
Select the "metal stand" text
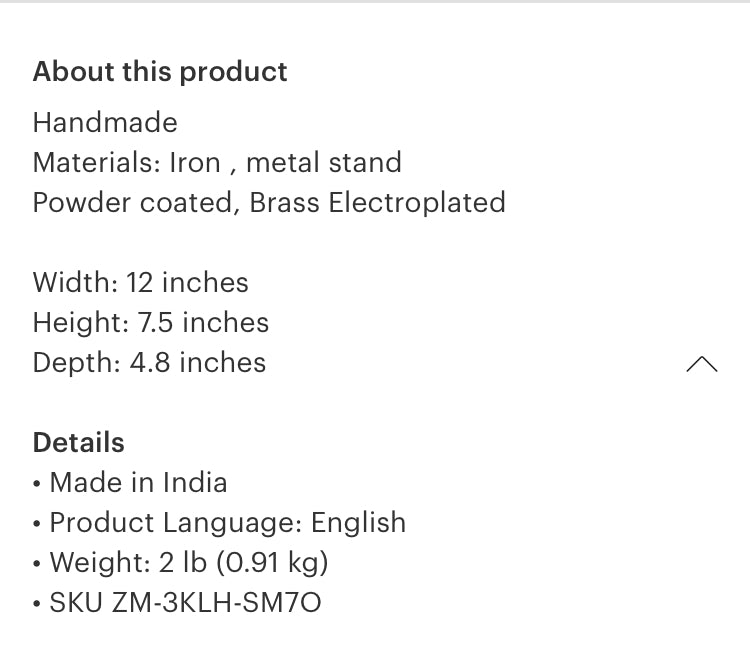click(x=324, y=163)
